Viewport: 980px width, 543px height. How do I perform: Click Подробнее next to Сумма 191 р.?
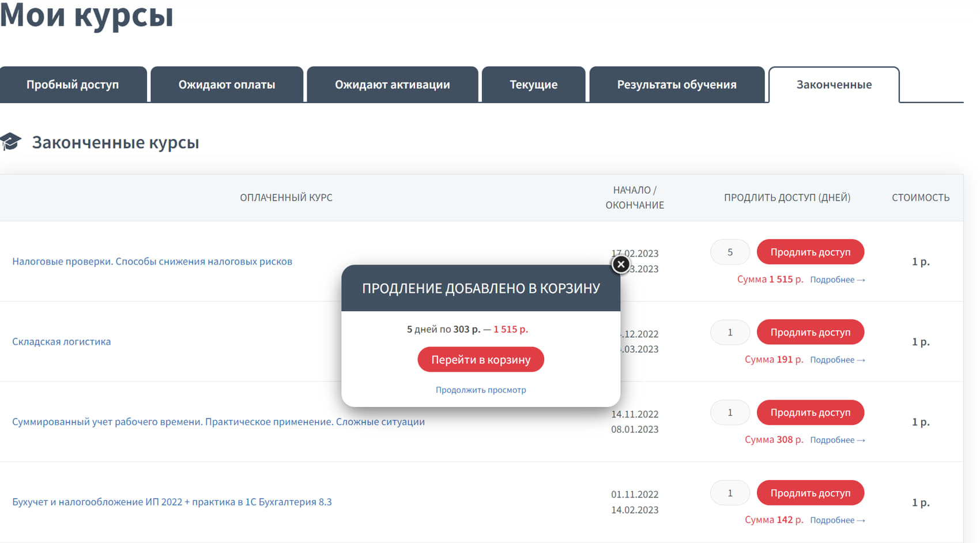837,360
